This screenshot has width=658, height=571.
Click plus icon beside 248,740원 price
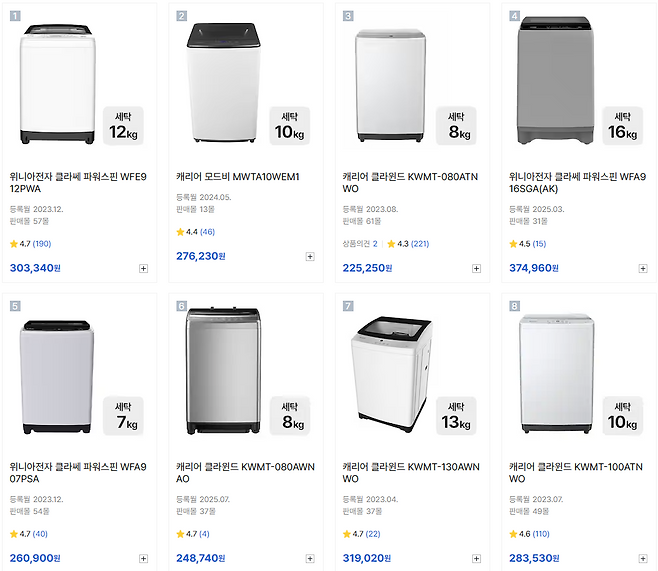tap(310, 558)
